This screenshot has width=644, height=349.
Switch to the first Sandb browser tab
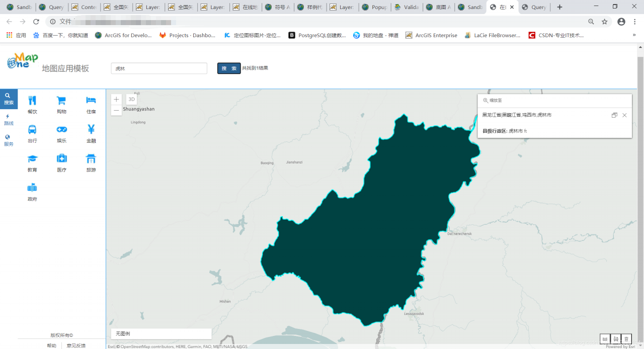[x=19, y=7]
